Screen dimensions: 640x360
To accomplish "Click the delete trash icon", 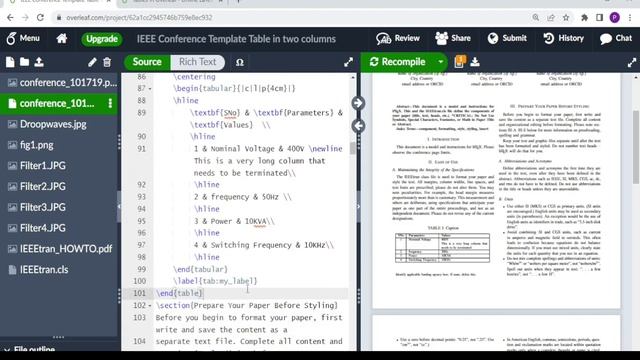I will click(107, 62).
